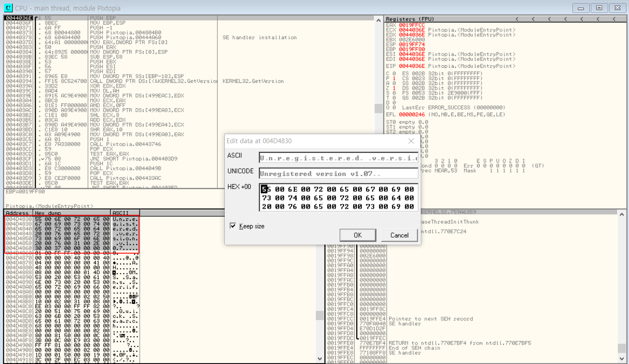Click the Address column header in dump
This screenshot has height=364, width=629.
[x=19, y=213]
